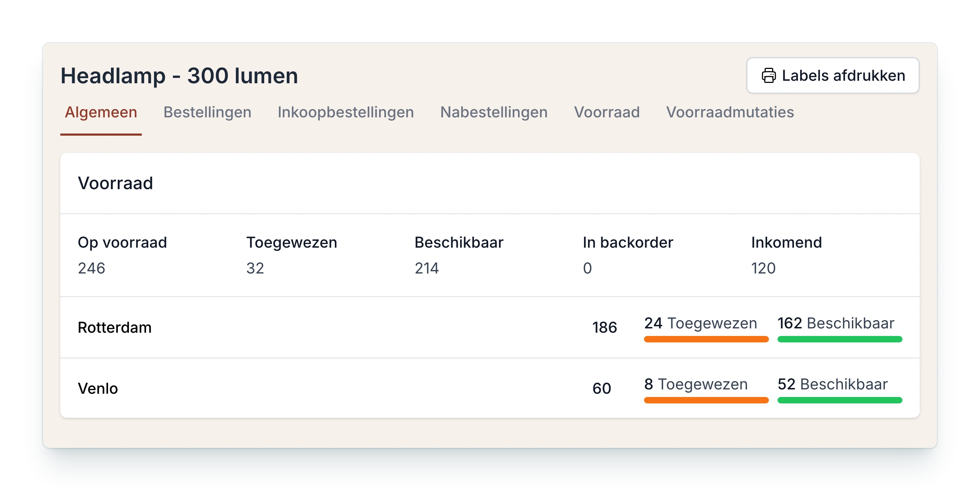Click the 8 Toegewezen text
The height and width of the screenshot is (491, 980).
click(x=696, y=384)
